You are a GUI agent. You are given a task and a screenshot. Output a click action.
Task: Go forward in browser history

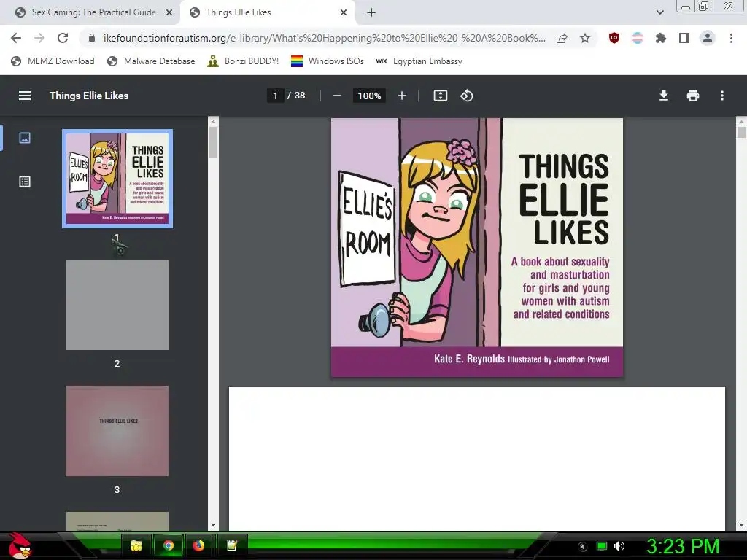[39, 38]
